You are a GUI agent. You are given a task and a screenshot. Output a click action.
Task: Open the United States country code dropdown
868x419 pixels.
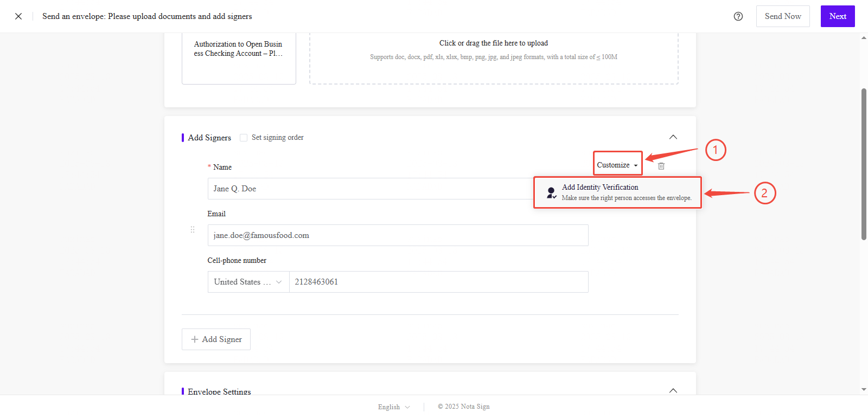[x=248, y=282]
